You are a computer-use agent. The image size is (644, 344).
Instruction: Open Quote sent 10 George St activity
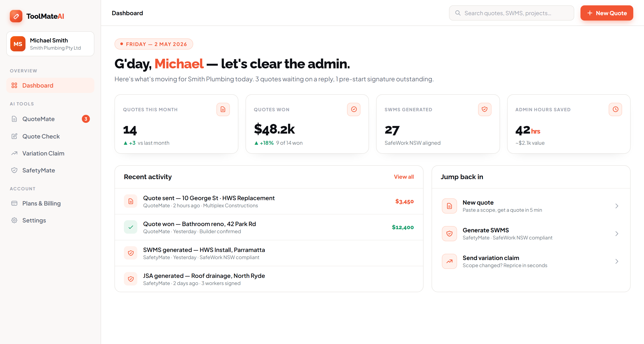[269, 201]
